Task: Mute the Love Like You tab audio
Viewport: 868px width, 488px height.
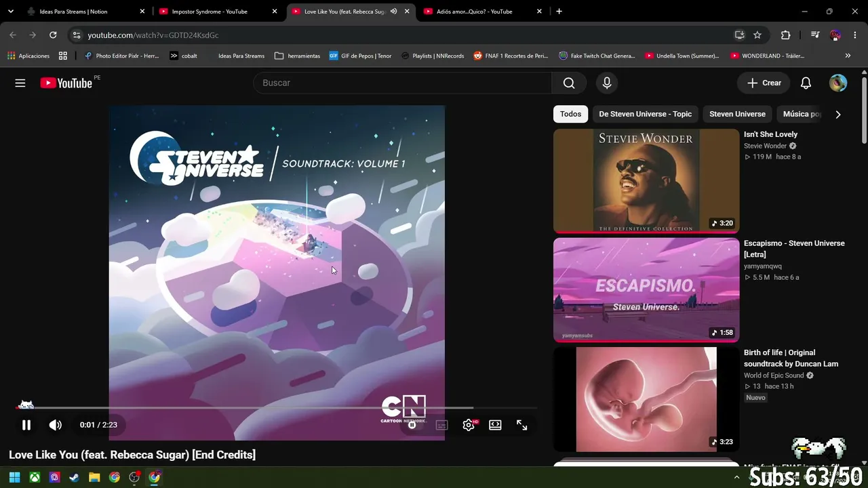Action: tap(394, 12)
